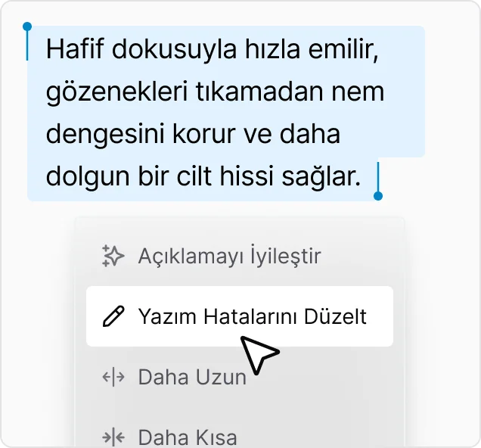Choose the Daha Kısa option
This screenshot has height=448, width=481.
188,437
